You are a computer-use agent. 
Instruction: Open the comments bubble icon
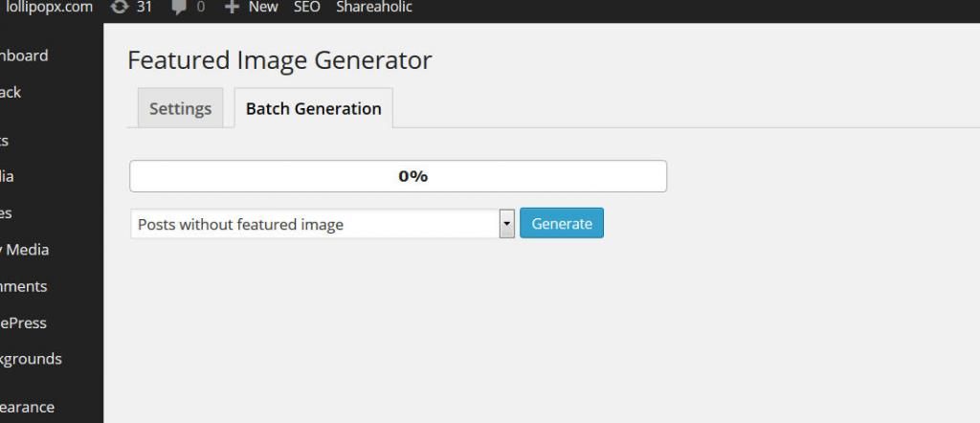[x=179, y=8]
